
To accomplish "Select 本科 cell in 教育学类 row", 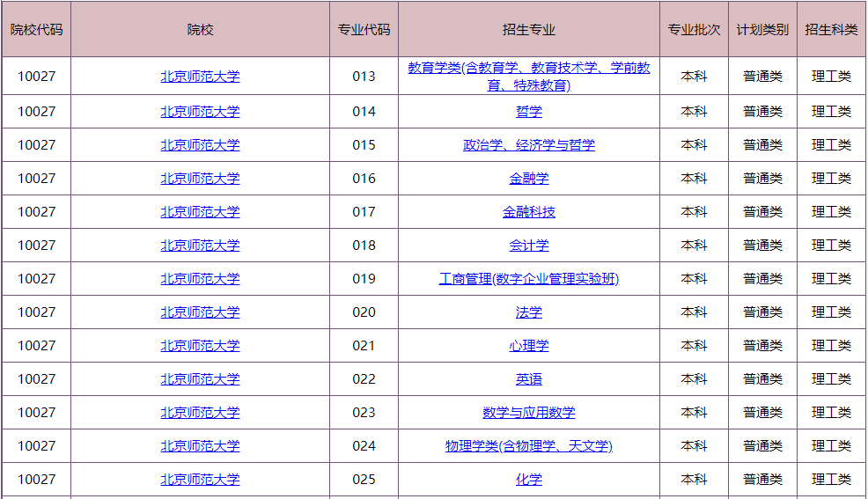I will coord(694,77).
